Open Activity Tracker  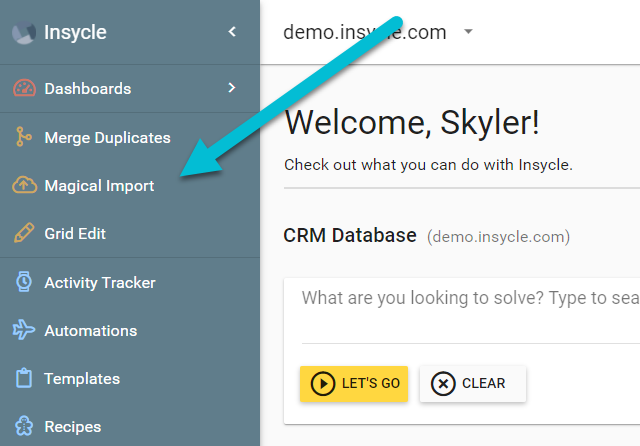coord(100,282)
